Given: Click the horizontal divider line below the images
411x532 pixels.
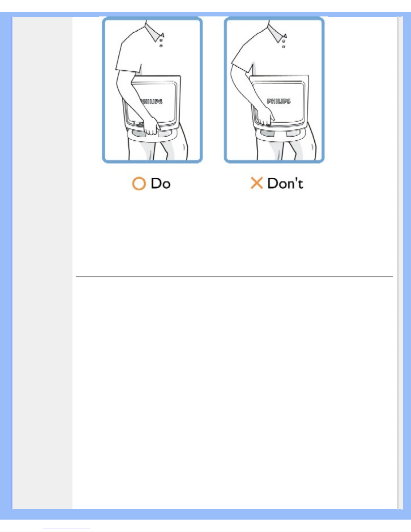Looking at the screenshot, I should tap(235, 277).
